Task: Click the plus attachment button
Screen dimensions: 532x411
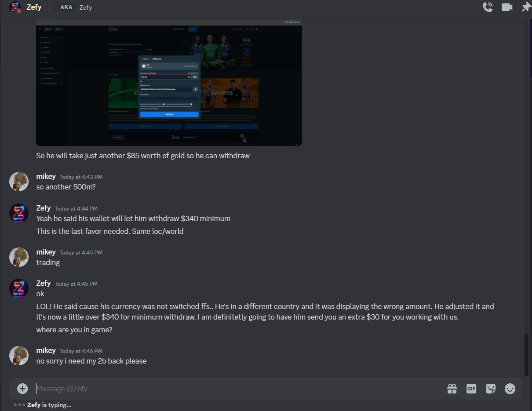Action: (22, 389)
